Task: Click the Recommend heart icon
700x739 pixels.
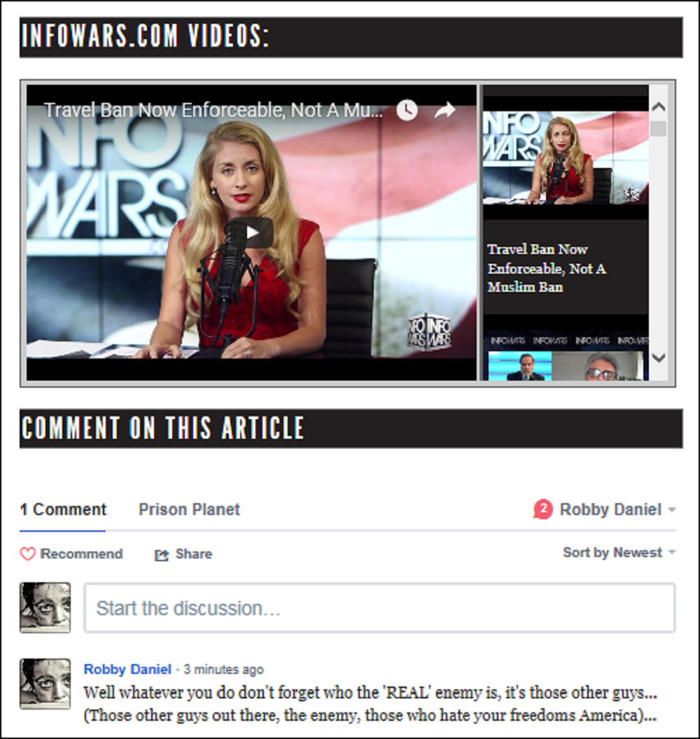Action: 28,554
